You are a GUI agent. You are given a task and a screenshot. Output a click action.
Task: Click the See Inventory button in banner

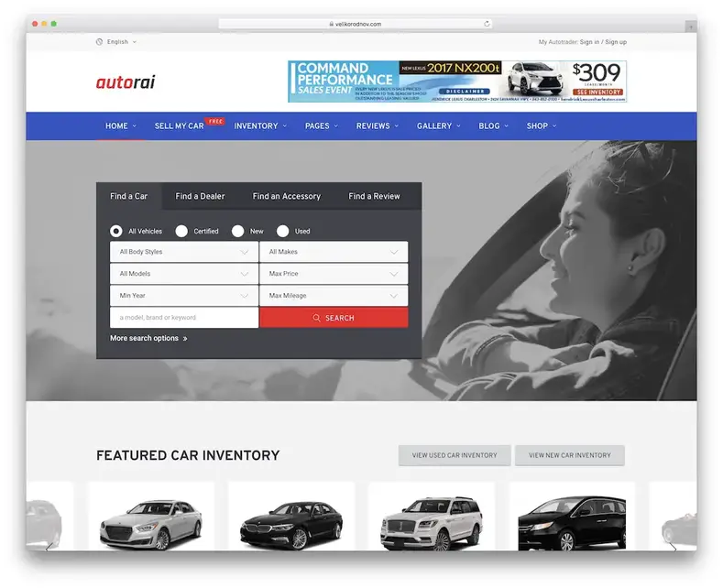coord(598,93)
